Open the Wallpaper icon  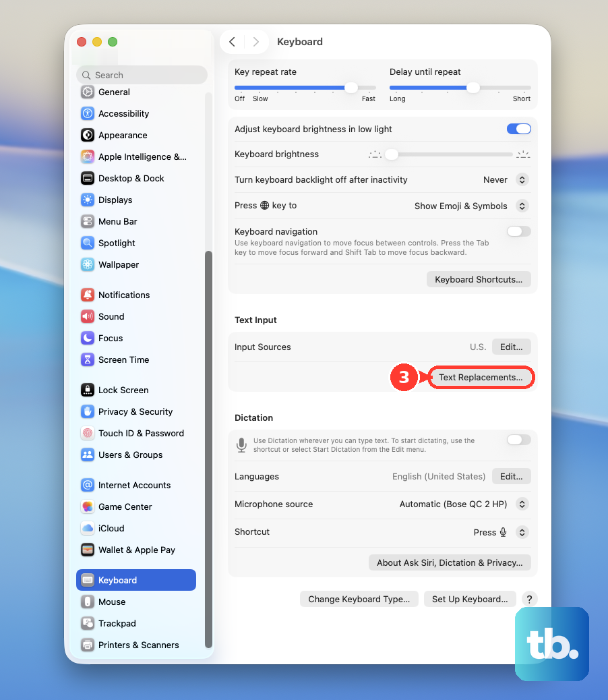point(88,264)
